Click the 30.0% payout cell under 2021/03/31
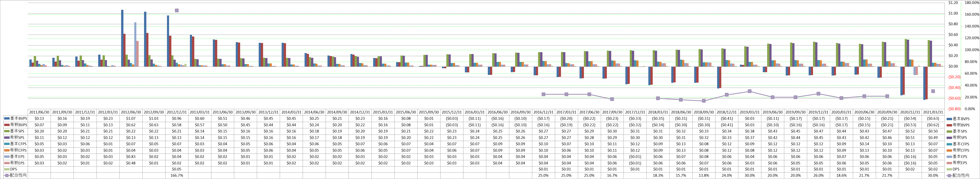 click(933, 176)
